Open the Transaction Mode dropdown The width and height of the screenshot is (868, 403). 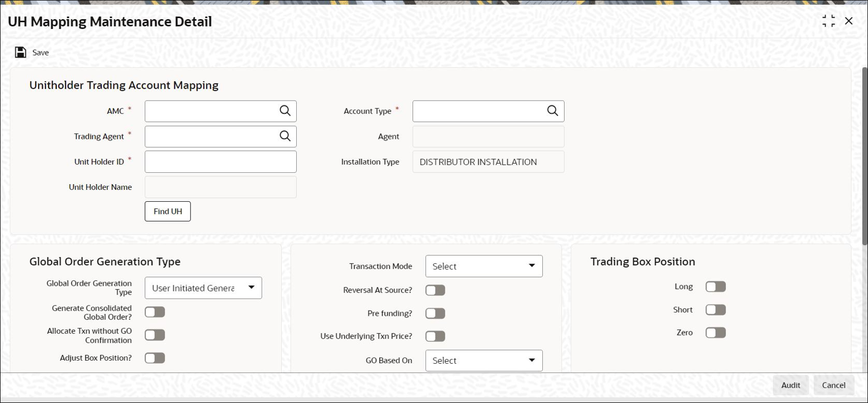(484, 266)
